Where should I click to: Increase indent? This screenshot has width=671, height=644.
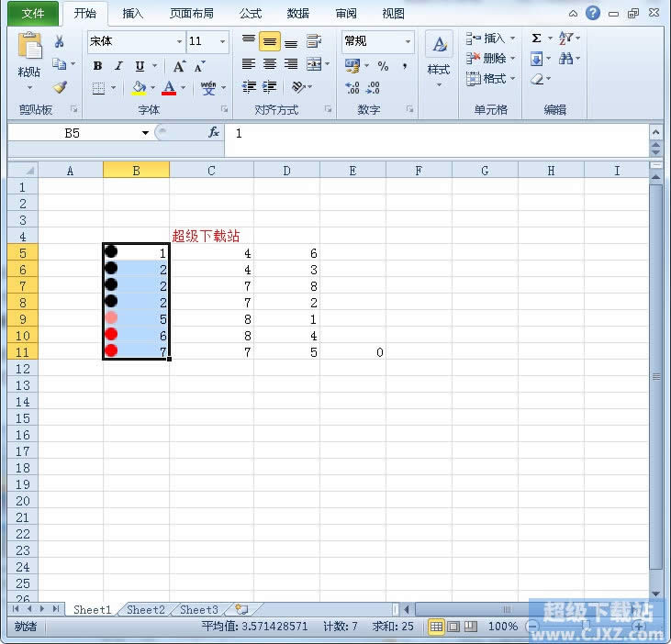tap(270, 87)
